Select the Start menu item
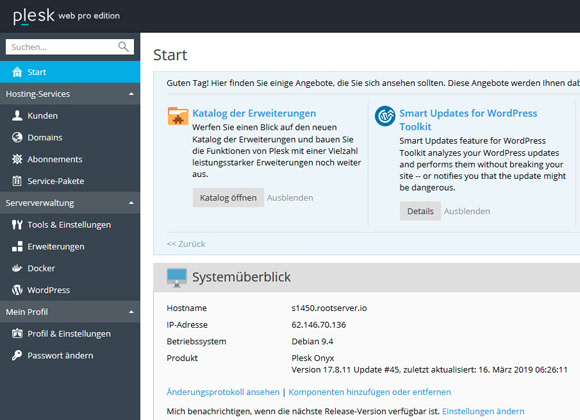This screenshot has height=420, width=580. pos(70,72)
